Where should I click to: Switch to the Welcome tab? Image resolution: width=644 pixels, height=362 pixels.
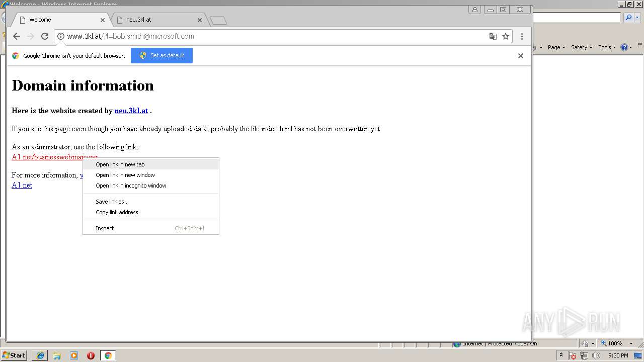point(60,20)
